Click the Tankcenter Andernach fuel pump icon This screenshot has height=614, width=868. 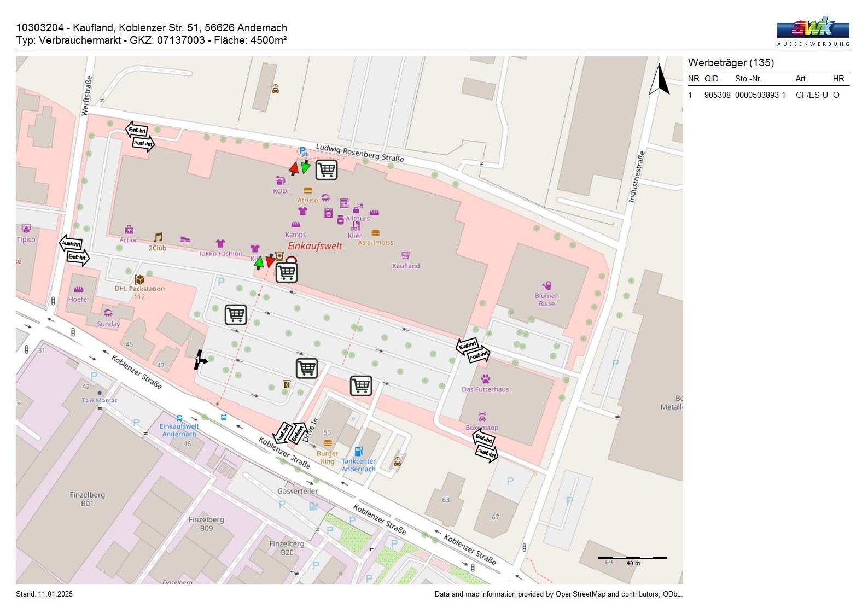click(359, 452)
